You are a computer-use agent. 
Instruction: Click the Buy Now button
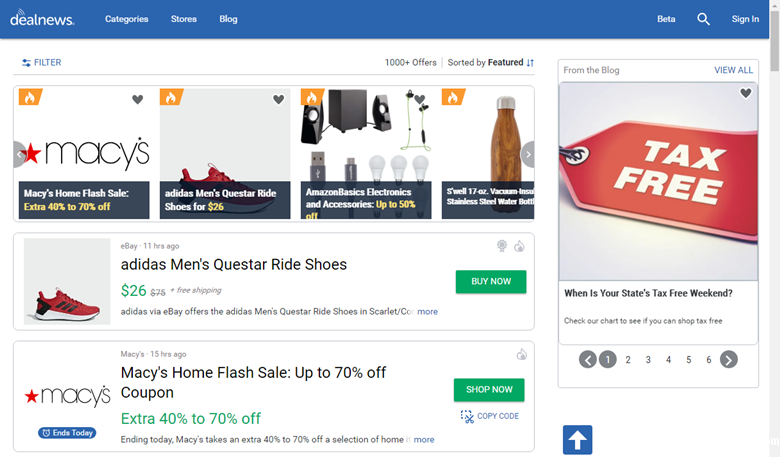(x=490, y=282)
